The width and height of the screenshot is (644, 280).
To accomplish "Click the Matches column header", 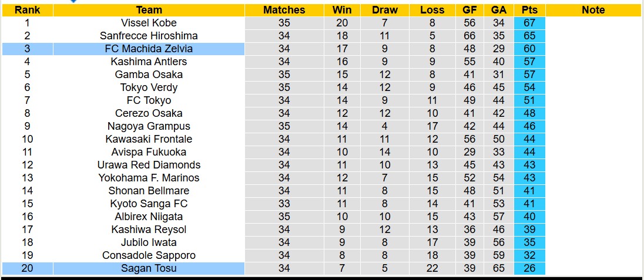I will point(284,10).
